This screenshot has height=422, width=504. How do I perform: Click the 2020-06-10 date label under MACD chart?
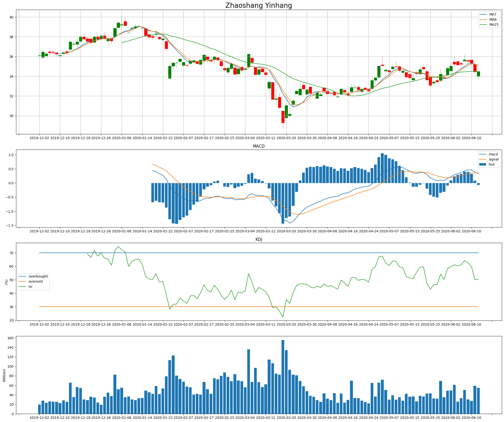point(471,231)
